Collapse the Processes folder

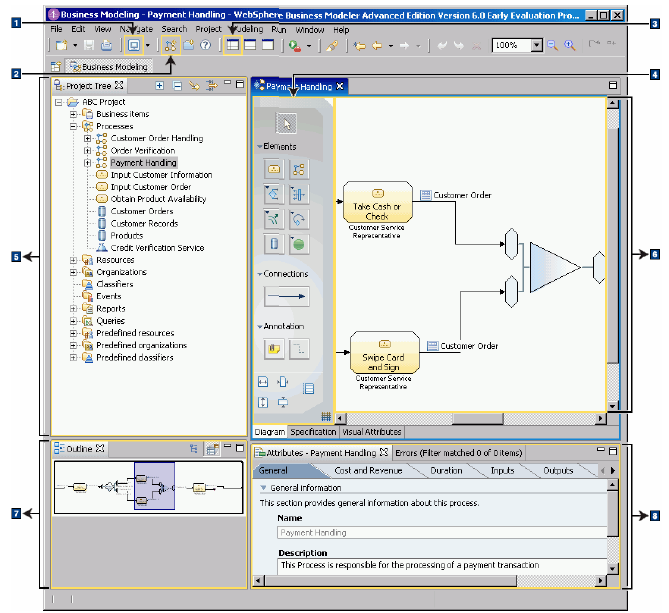pyautogui.click(x=73, y=126)
